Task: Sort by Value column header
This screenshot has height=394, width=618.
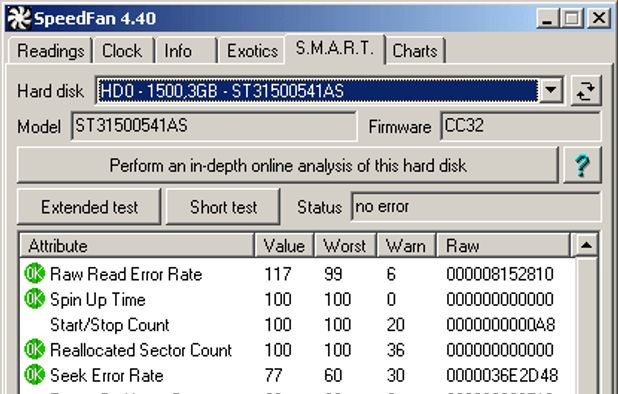Action: click(284, 246)
